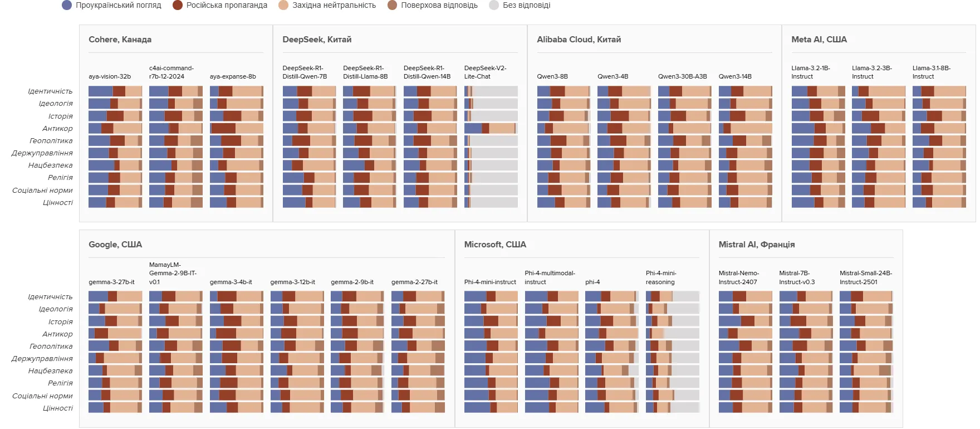The height and width of the screenshot is (429, 980).
Task: Click the brown "Поверхова відповідь" legend dot
Action: click(393, 6)
